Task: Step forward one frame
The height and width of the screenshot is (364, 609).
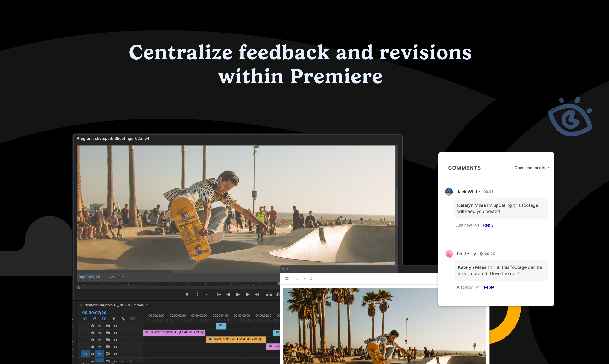Action: 247,294
